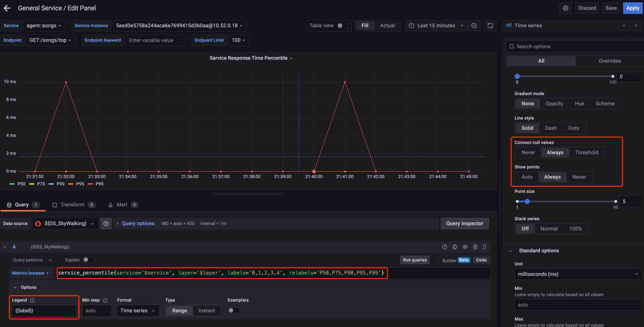The height and width of the screenshot is (327, 644).
Task: Open dashboard settings gear icon
Action: pos(566,8)
